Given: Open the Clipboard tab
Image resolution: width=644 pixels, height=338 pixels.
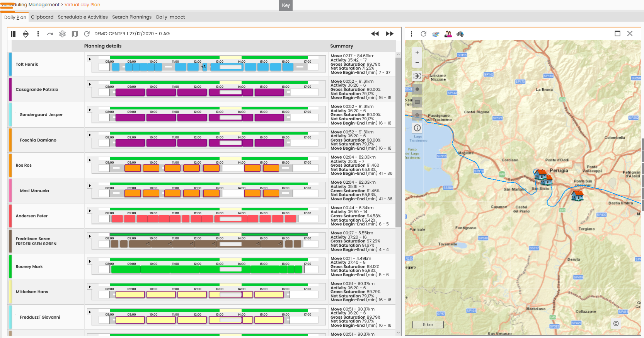Looking at the screenshot, I should point(42,17).
